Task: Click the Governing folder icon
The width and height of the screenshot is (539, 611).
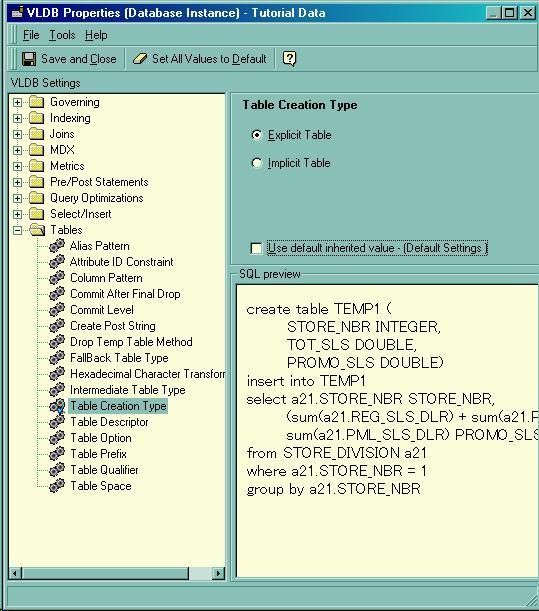Action: [37, 102]
